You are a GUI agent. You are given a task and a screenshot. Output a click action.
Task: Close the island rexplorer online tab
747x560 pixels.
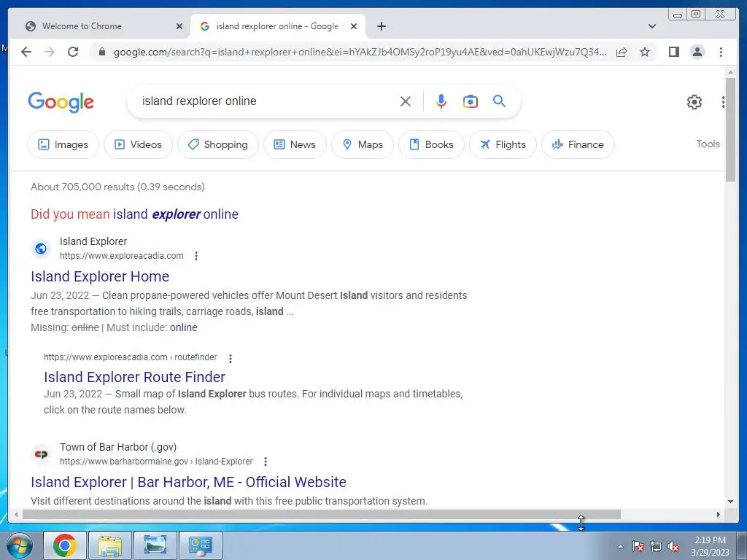tap(354, 26)
